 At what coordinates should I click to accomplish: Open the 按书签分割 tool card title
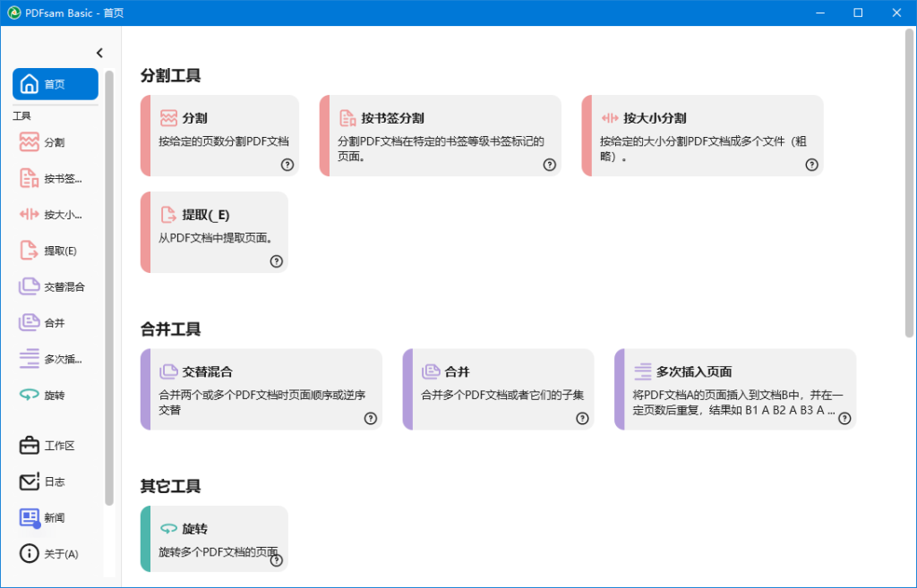[392, 118]
